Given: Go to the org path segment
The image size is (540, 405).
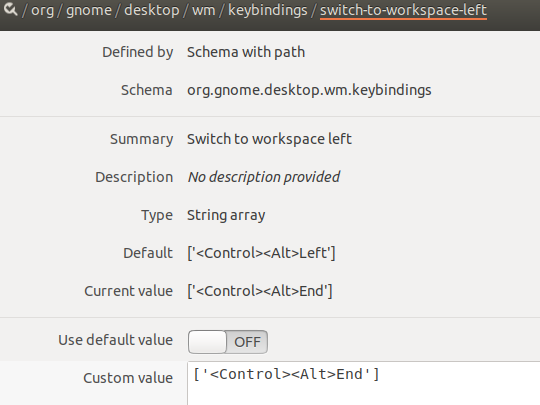Looking at the screenshot, I should point(42,10).
